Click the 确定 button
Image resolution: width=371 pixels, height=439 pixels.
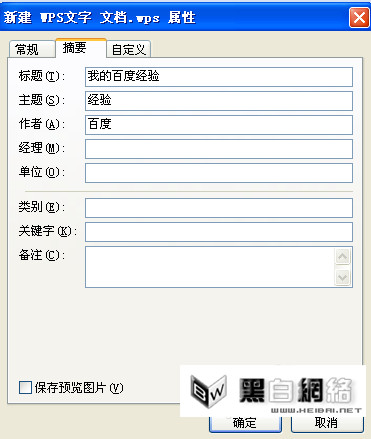(245, 423)
